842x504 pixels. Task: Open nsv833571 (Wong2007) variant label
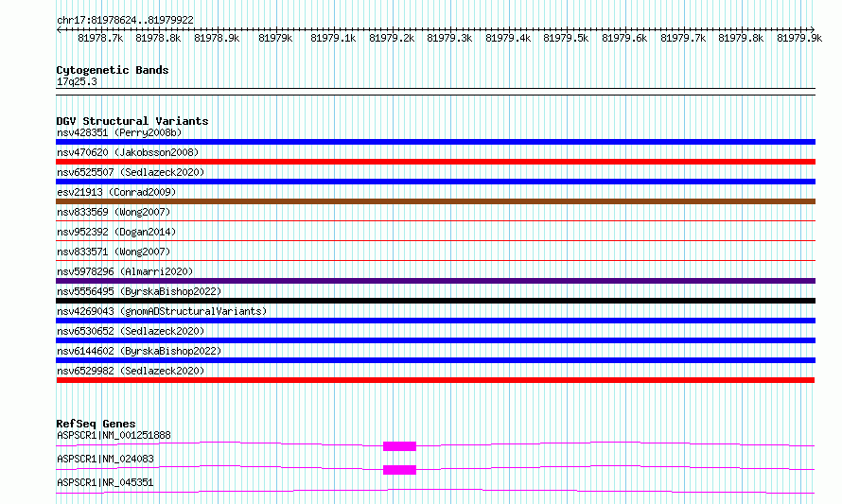click(114, 252)
